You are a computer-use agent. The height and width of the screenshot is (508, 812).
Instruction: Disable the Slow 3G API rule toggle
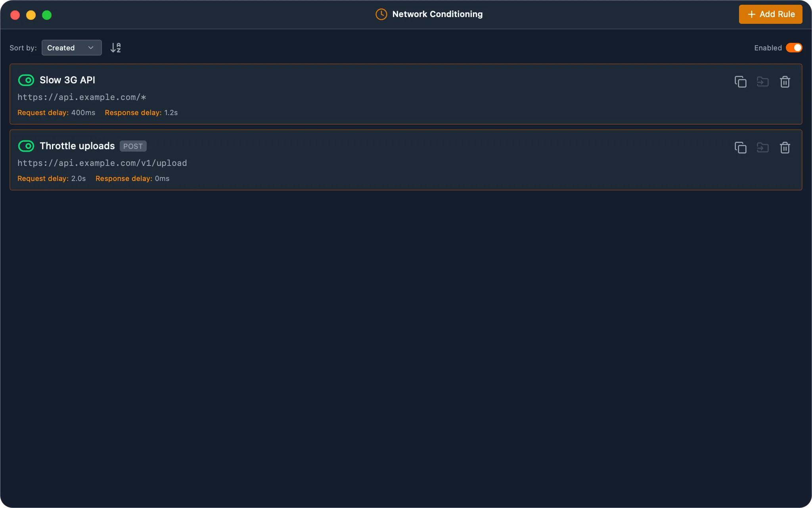click(26, 80)
